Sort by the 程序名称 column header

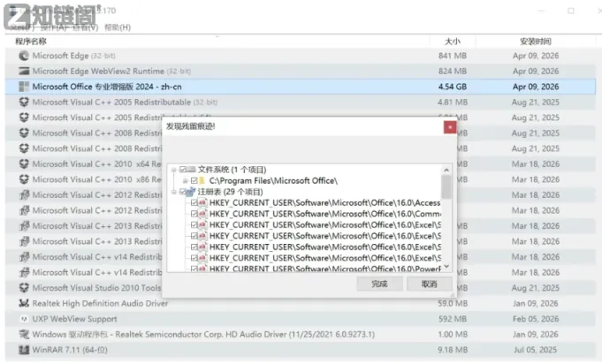31,41
